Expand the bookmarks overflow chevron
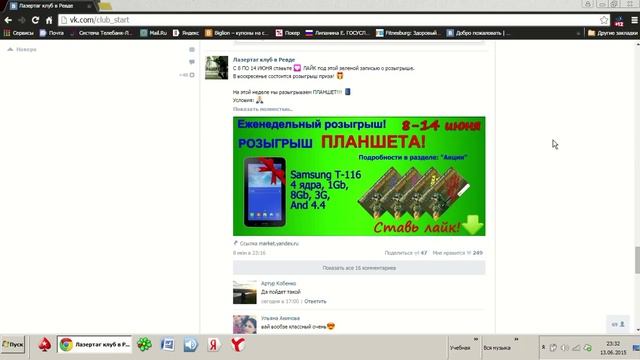Viewport: 640px width, 360px height. pyautogui.click(x=578, y=33)
